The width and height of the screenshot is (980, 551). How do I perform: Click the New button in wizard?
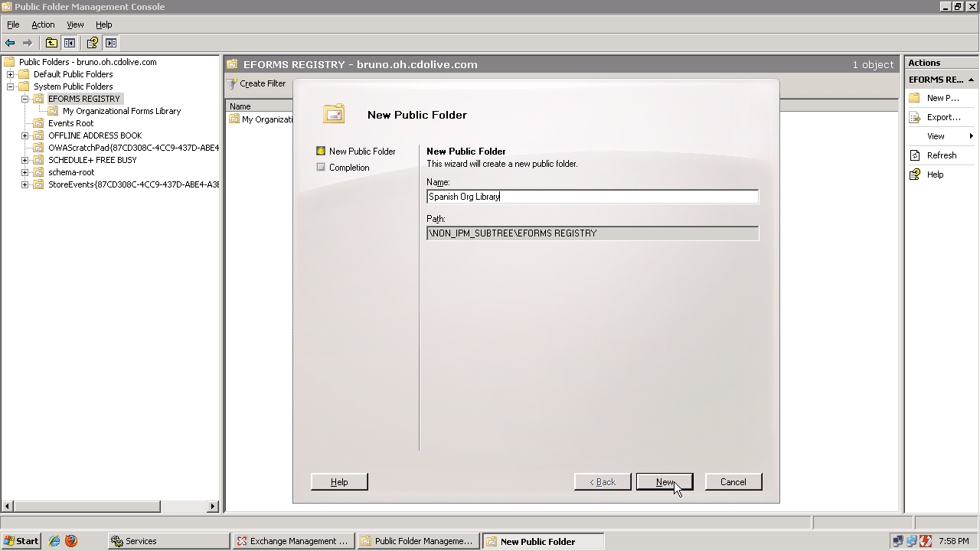pyautogui.click(x=665, y=482)
